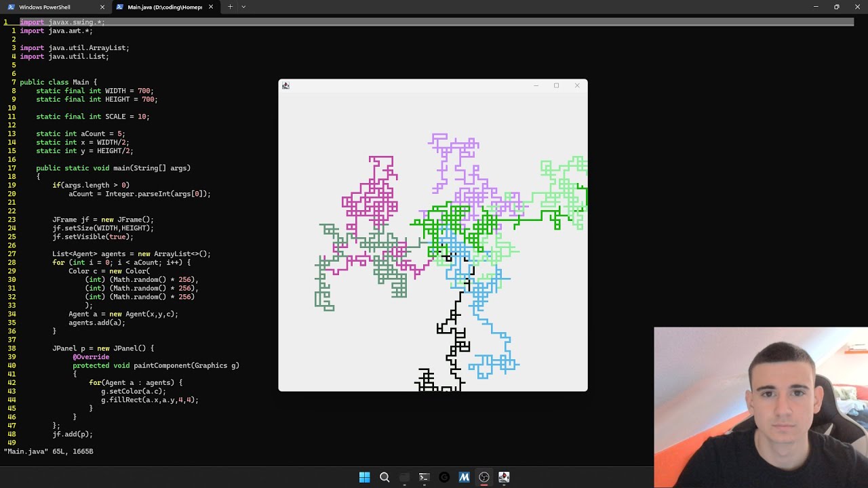Open the taskbar Search icon
This screenshot has height=488, width=868.
click(x=384, y=477)
